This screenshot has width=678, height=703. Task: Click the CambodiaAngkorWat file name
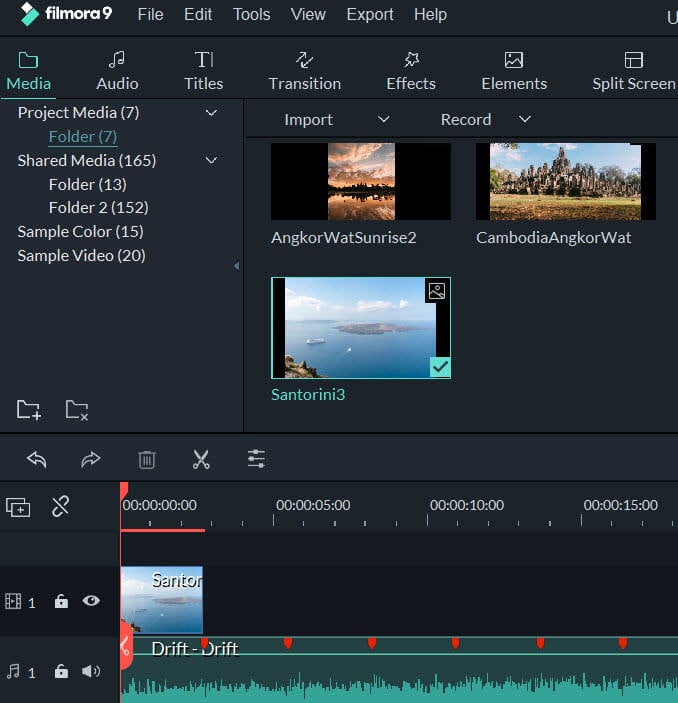pyautogui.click(x=554, y=238)
